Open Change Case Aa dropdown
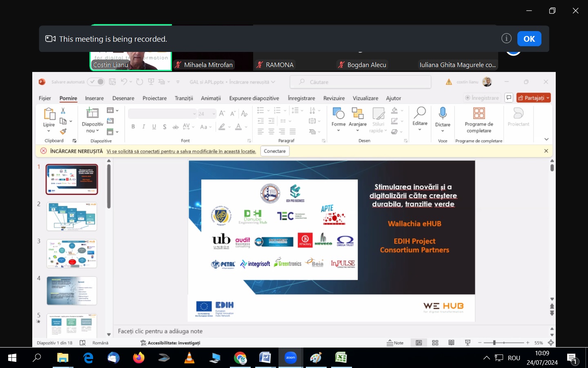Viewport: 588px width, 368px height. click(x=206, y=127)
